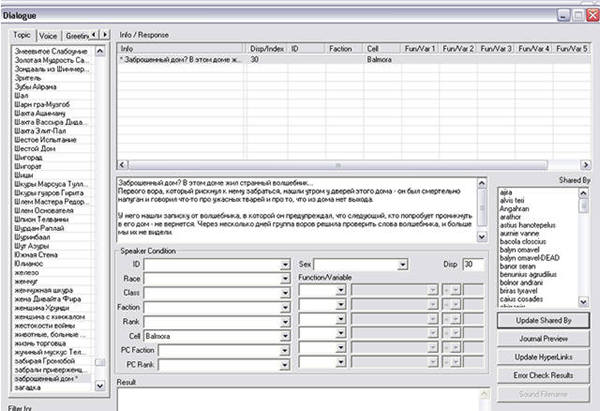The height and width of the screenshot is (411, 600).
Task: Click the Journal Preview button
Action: 543,338
